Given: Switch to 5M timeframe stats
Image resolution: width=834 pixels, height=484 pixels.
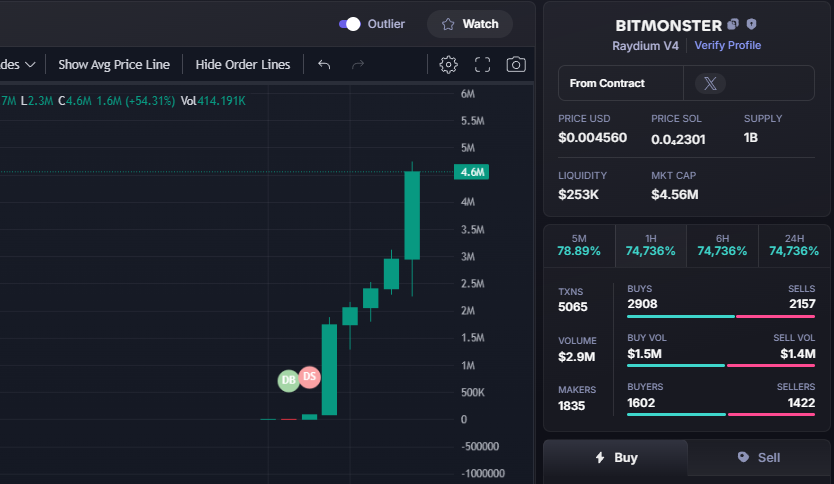Looking at the screenshot, I should click(x=579, y=245).
